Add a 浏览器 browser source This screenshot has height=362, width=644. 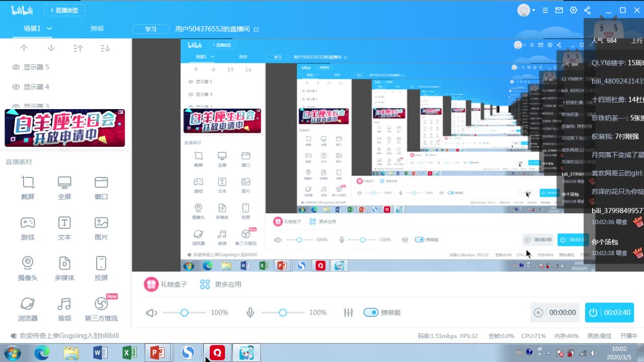pyautogui.click(x=28, y=309)
